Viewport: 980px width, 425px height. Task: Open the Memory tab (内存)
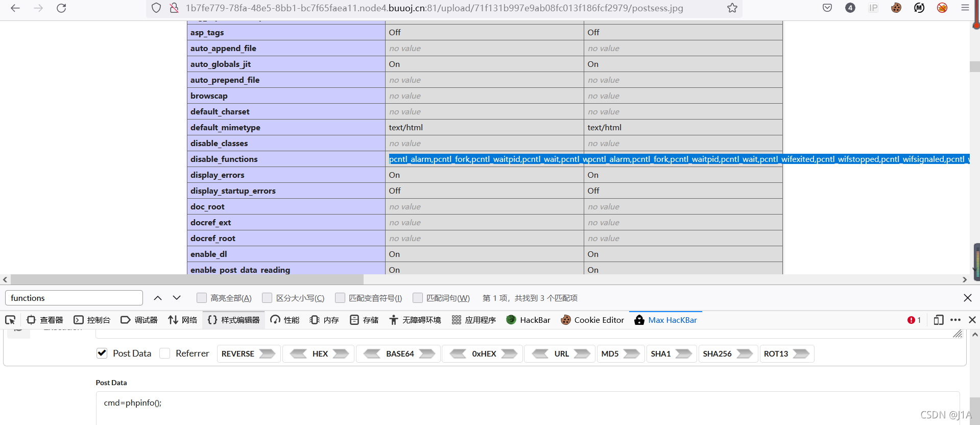click(324, 320)
